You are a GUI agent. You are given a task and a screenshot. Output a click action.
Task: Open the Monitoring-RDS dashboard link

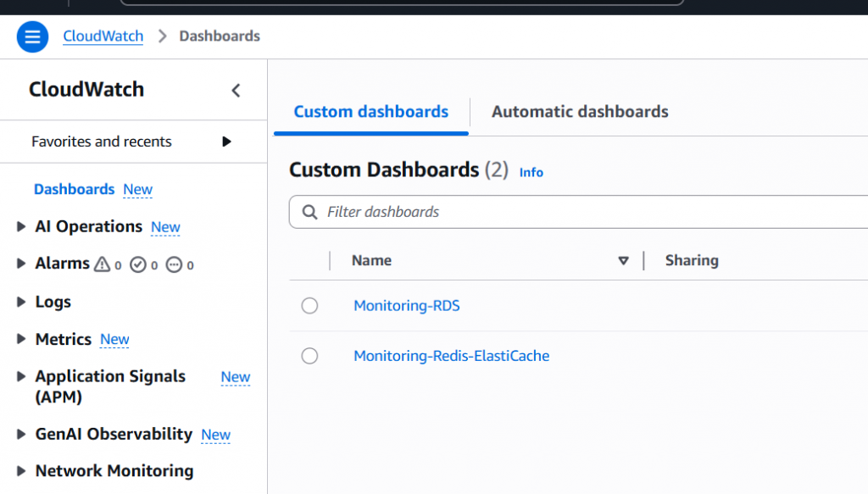coord(406,306)
